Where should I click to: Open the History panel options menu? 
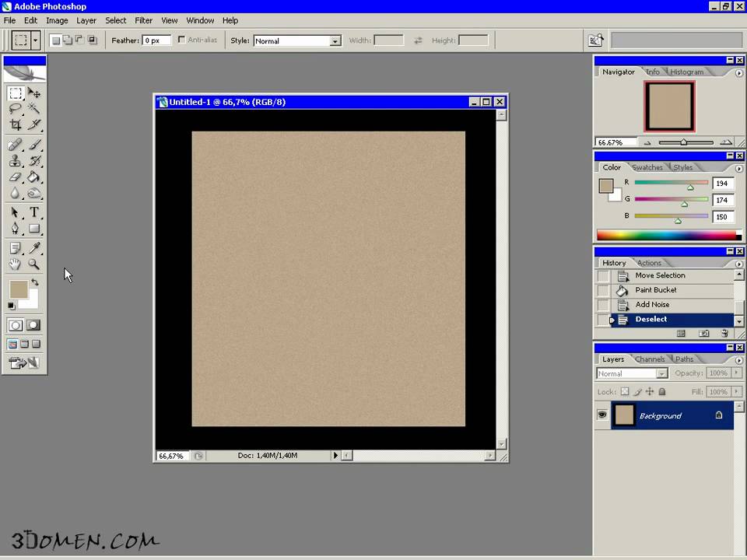point(739,264)
